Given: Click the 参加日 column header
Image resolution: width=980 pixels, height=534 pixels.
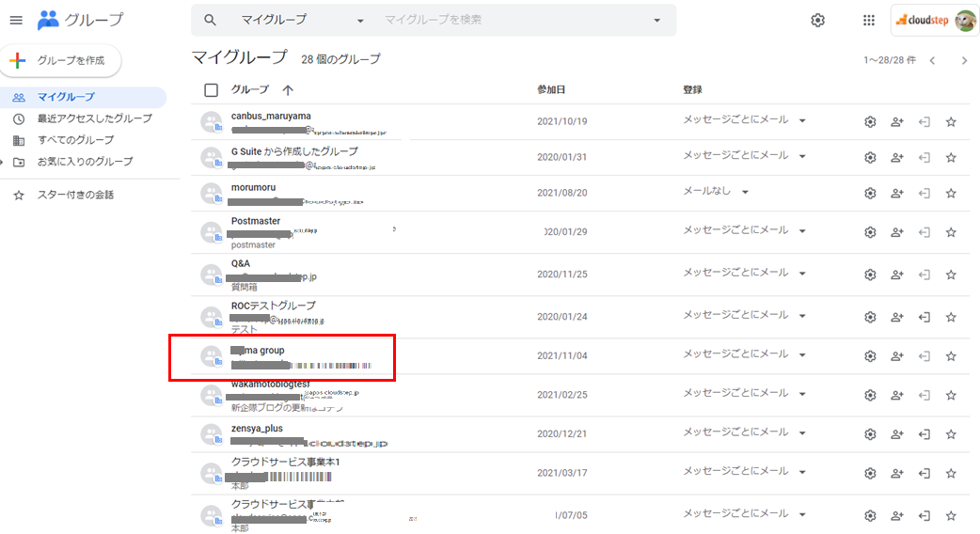Looking at the screenshot, I should [551, 90].
